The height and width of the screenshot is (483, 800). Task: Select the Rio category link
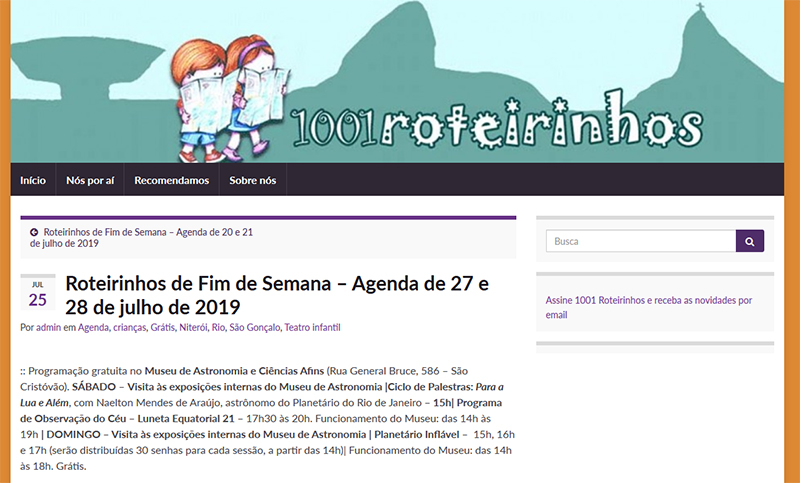tap(218, 327)
